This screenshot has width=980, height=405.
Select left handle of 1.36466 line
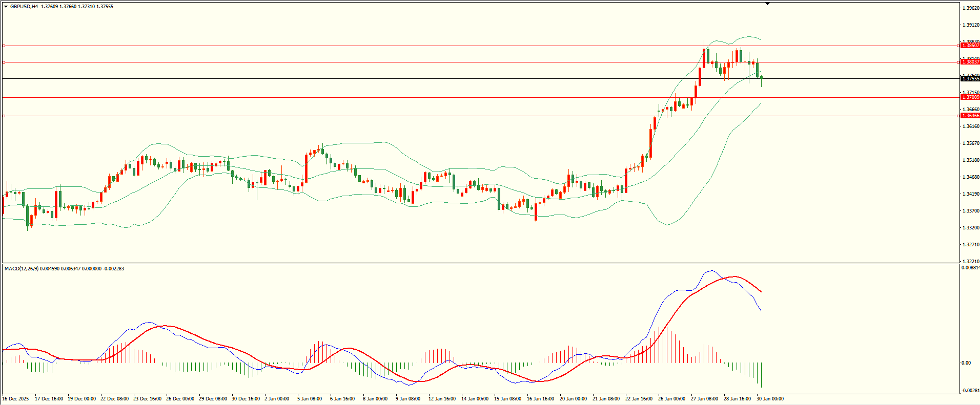tap(4, 116)
